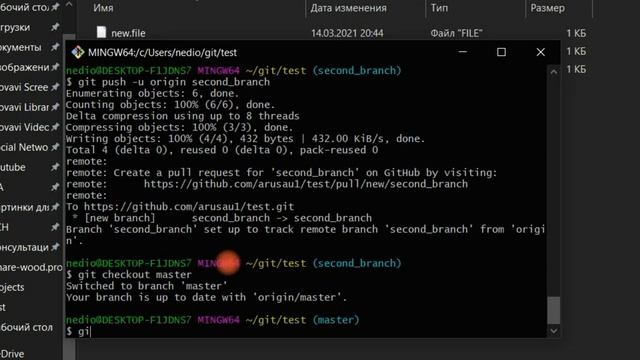640x360 pixels.
Task: Open the Projects sidebar folder
Action: [12, 287]
